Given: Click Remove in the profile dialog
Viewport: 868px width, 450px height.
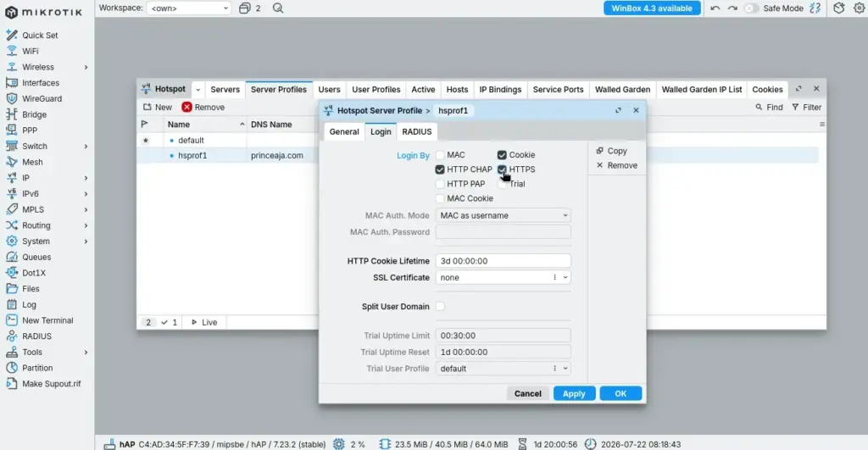Looking at the screenshot, I should (x=617, y=165).
